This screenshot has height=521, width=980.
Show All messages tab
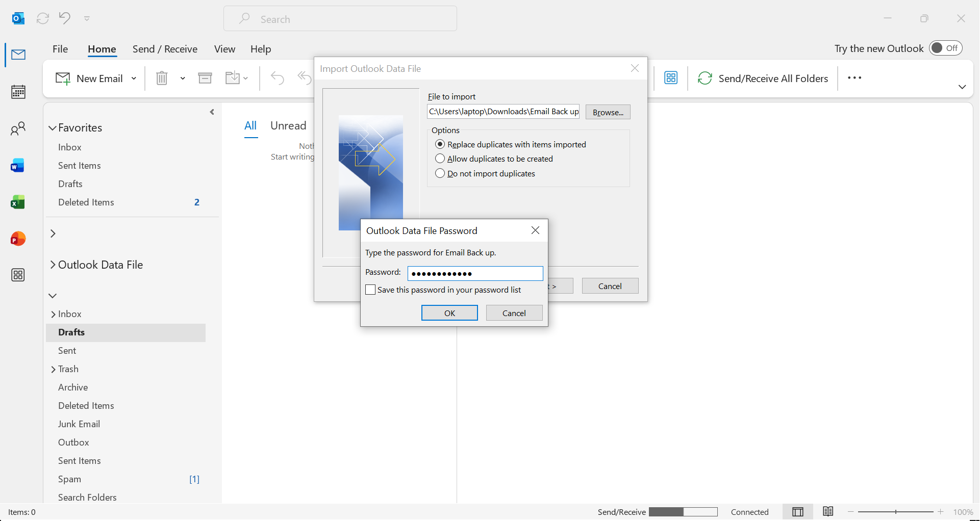(x=250, y=126)
